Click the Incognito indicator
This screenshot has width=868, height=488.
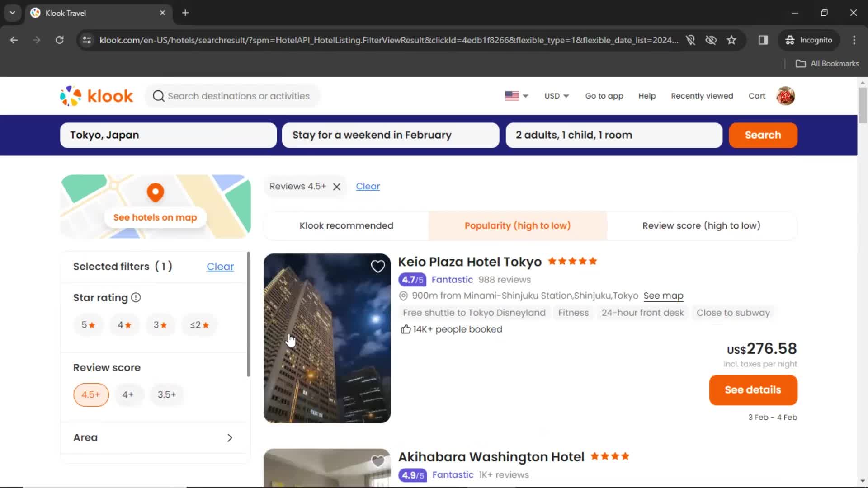[809, 40]
